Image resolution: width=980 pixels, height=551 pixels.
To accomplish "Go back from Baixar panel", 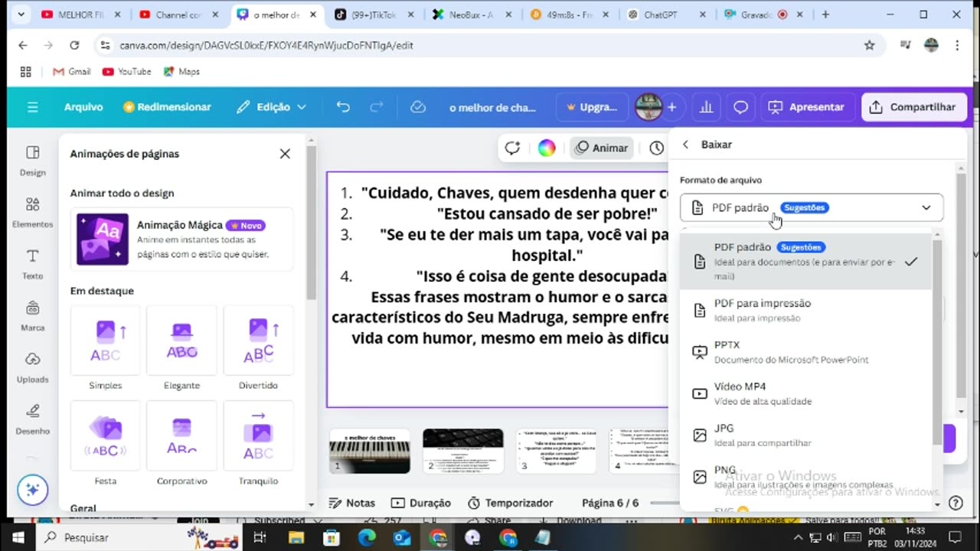I will pyautogui.click(x=685, y=145).
